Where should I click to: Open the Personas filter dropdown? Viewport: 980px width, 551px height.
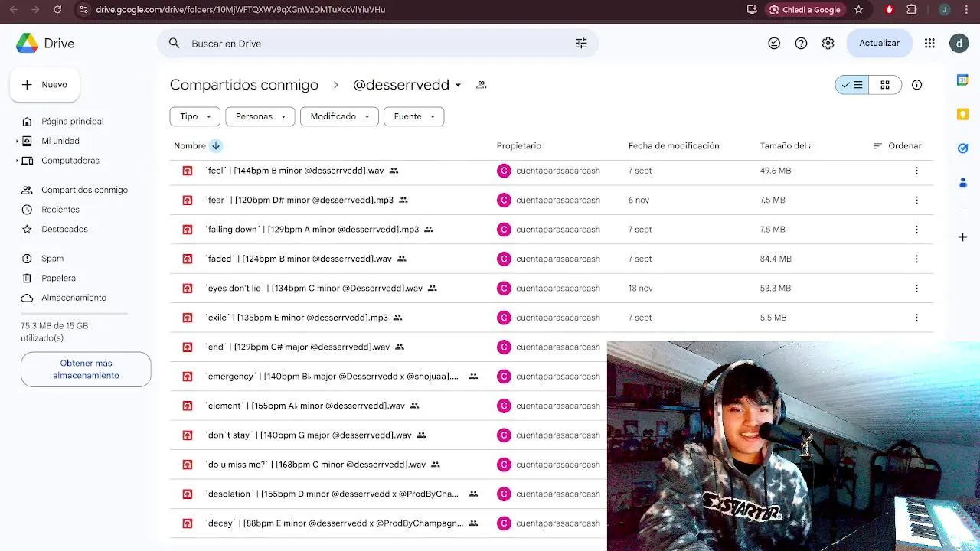click(260, 116)
